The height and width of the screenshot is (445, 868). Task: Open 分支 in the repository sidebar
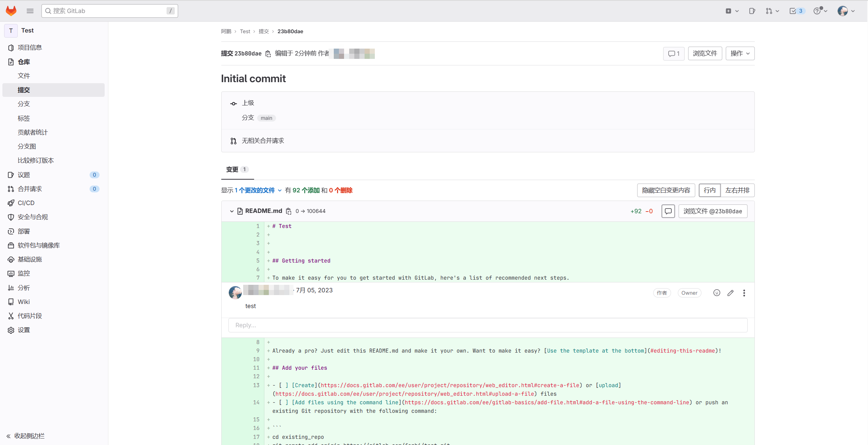point(24,104)
